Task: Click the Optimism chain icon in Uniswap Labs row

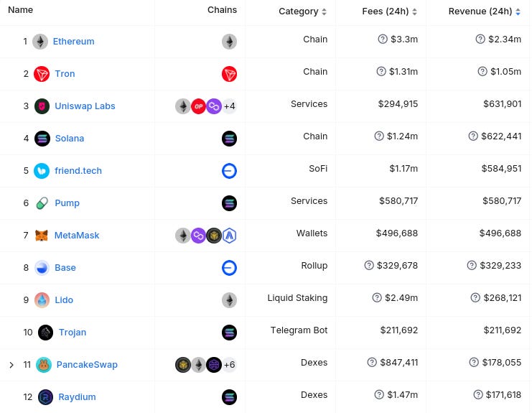Action: (198, 106)
